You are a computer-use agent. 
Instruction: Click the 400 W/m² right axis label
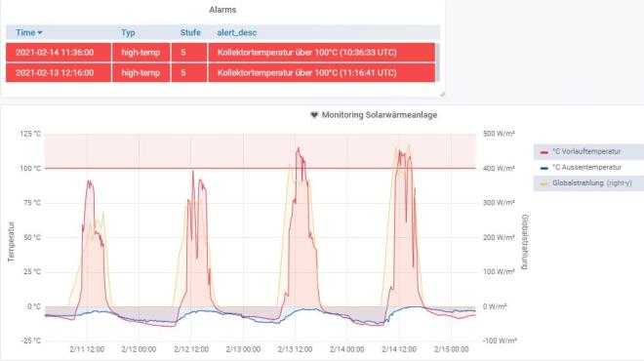pyautogui.click(x=499, y=169)
